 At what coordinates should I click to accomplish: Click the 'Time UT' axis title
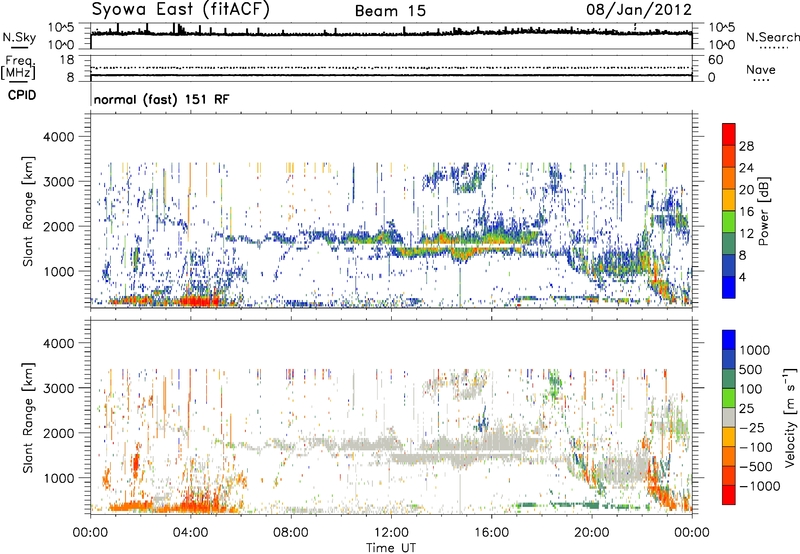[x=391, y=548]
